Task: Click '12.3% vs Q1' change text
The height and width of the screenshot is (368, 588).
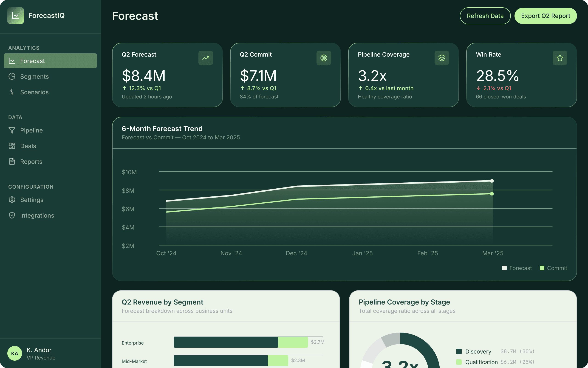Action: pos(145,88)
